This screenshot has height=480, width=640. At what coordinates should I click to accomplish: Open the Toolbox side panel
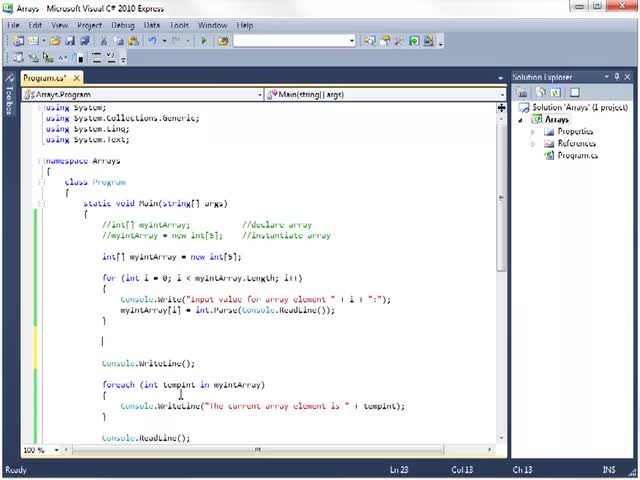9,99
